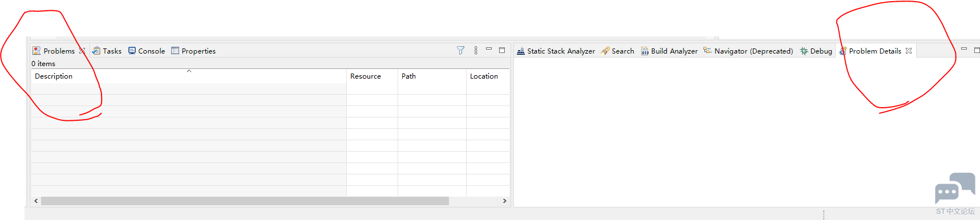Sort by Description column header

[x=189, y=76]
